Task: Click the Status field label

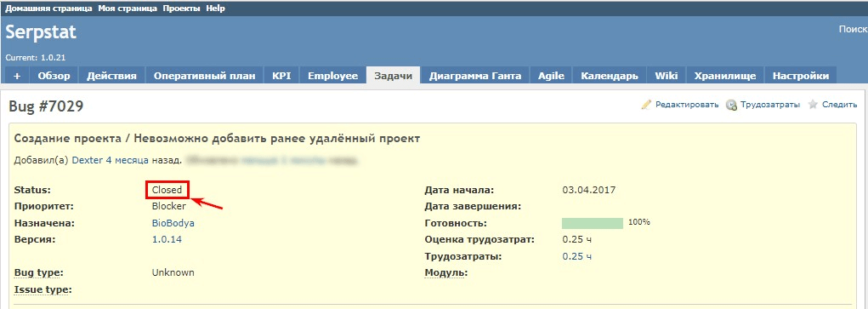Action: 32,190
